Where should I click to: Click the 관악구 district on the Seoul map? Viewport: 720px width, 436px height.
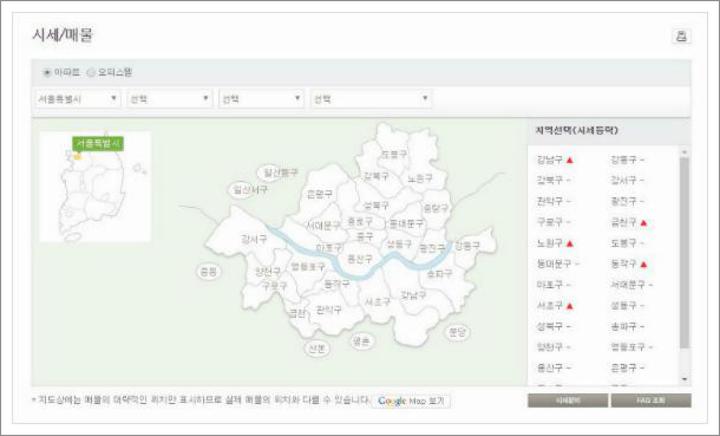329,310
